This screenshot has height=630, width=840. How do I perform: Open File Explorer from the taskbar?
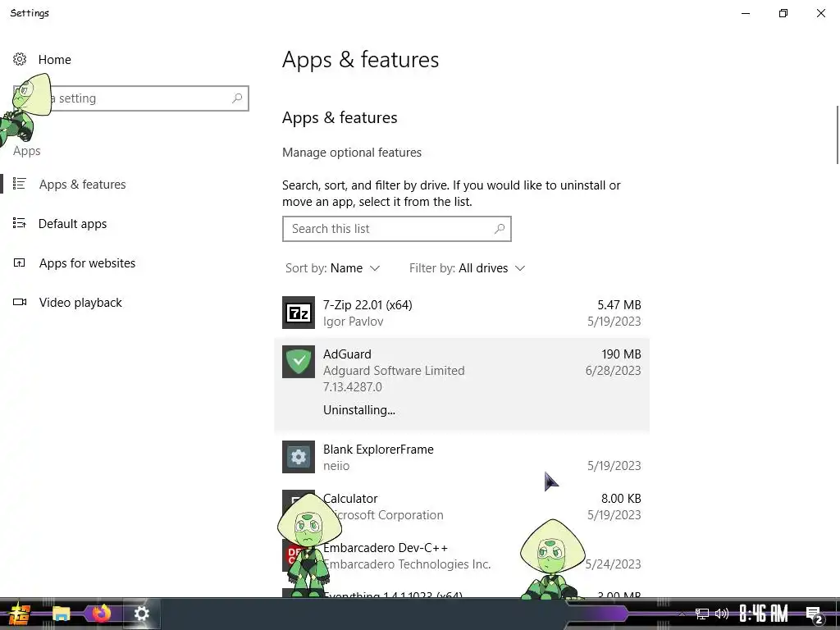tap(61, 614)
